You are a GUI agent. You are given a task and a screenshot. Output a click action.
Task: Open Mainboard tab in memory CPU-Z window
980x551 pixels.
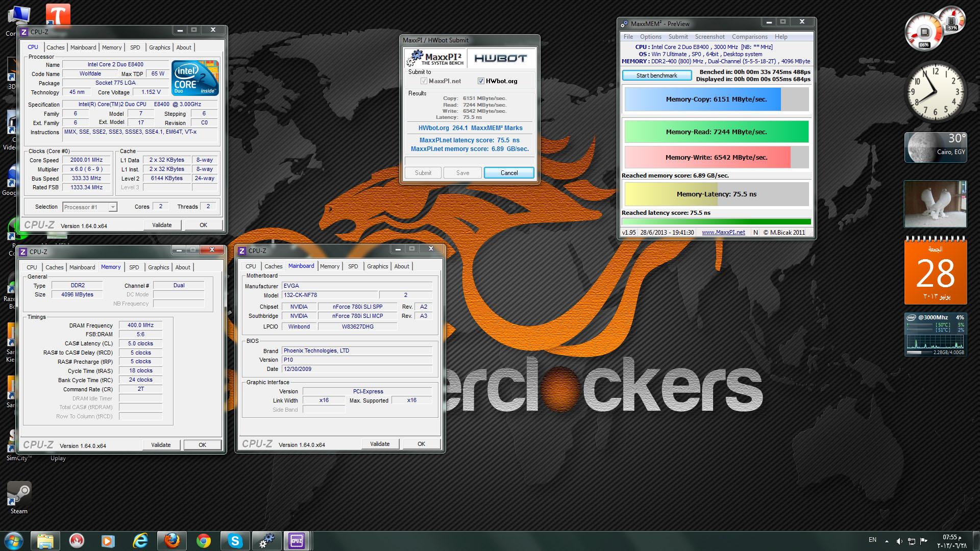82,267
